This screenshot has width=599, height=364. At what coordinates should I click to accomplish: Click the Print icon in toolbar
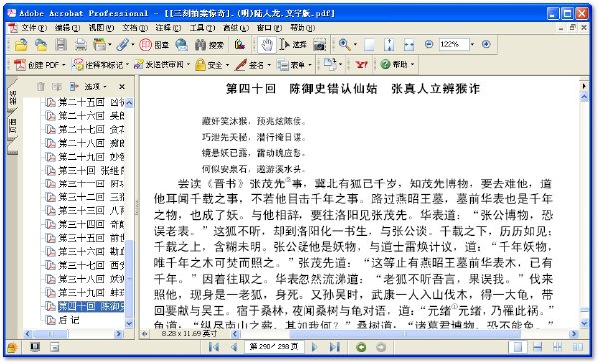coord(80,45)
